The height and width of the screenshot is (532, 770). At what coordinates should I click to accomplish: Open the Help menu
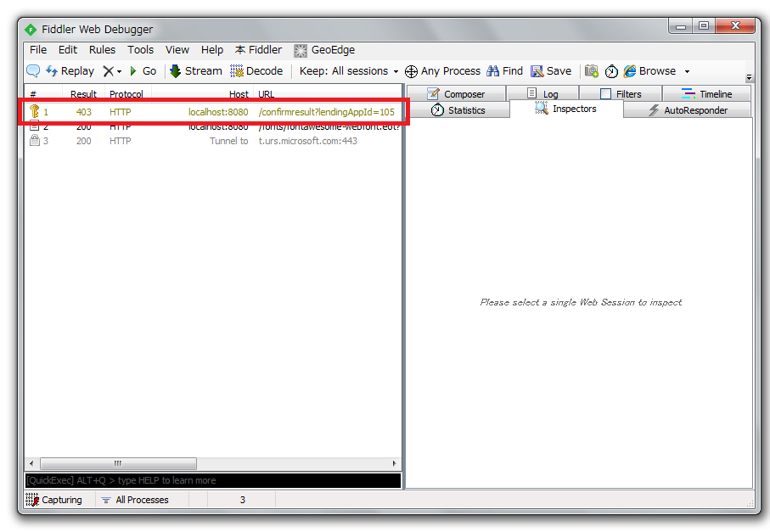click(211, 49)
